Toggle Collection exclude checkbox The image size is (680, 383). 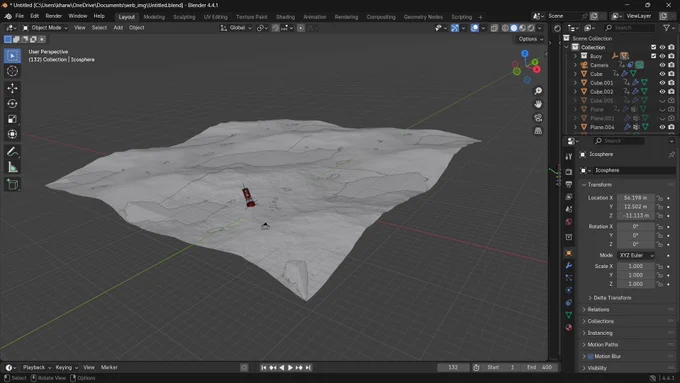point(654,47)
